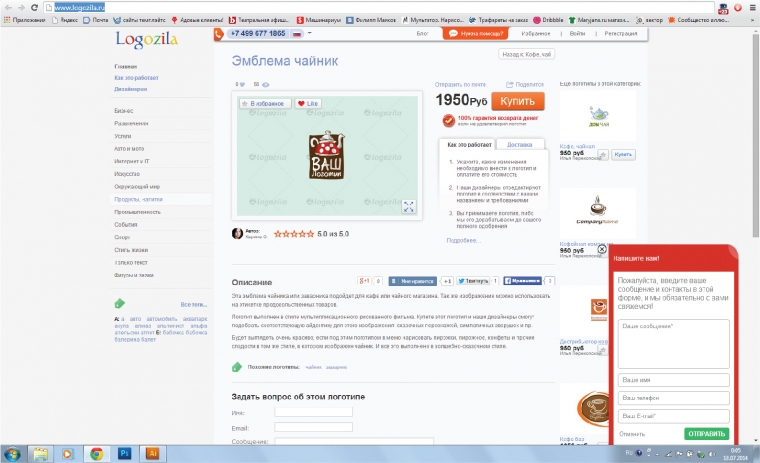Reload the page with browser refresh icon
760x463 pixels.
tap(37, 7)
